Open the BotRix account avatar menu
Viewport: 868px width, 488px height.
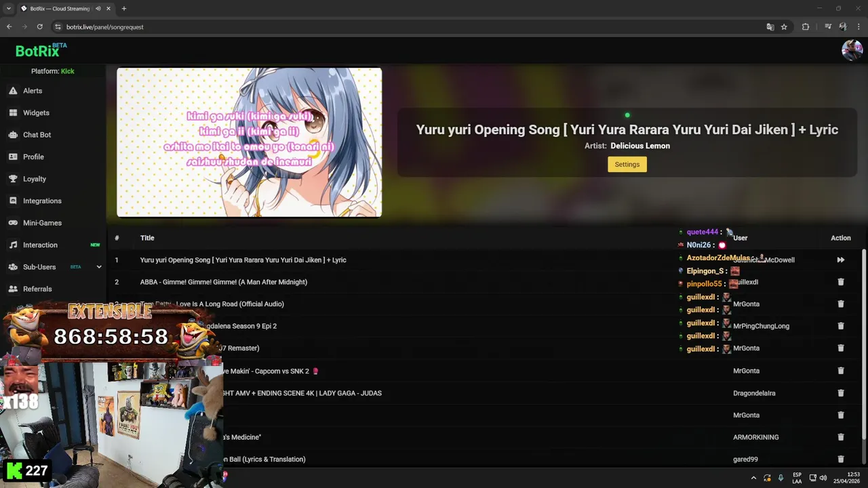click(x=852, y=50)
